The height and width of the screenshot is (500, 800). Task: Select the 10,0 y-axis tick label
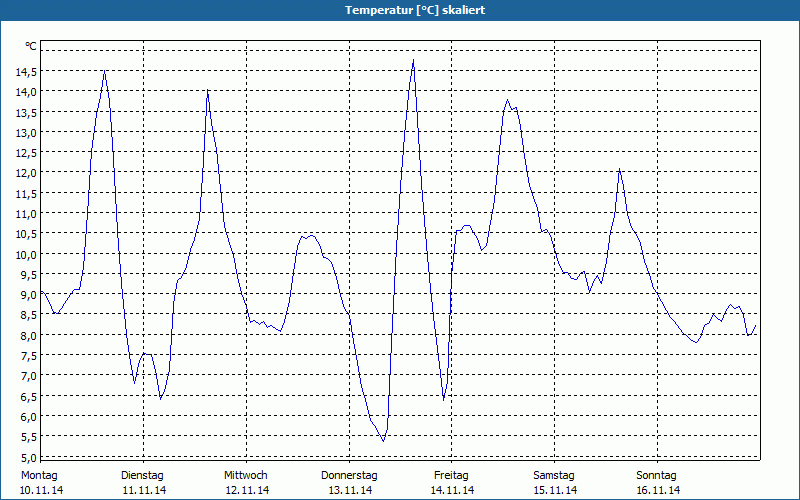27,254
